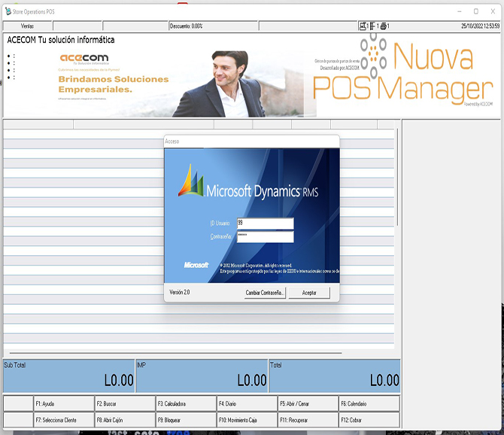Focus the ID Usuario input field
The width and height of the screenshot is (504, 435).
pos(266,224)
